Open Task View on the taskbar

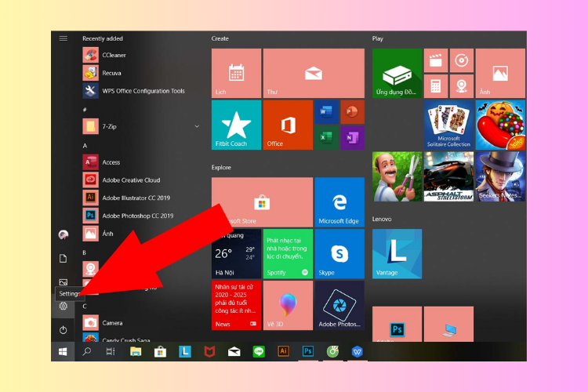[111, 351]
